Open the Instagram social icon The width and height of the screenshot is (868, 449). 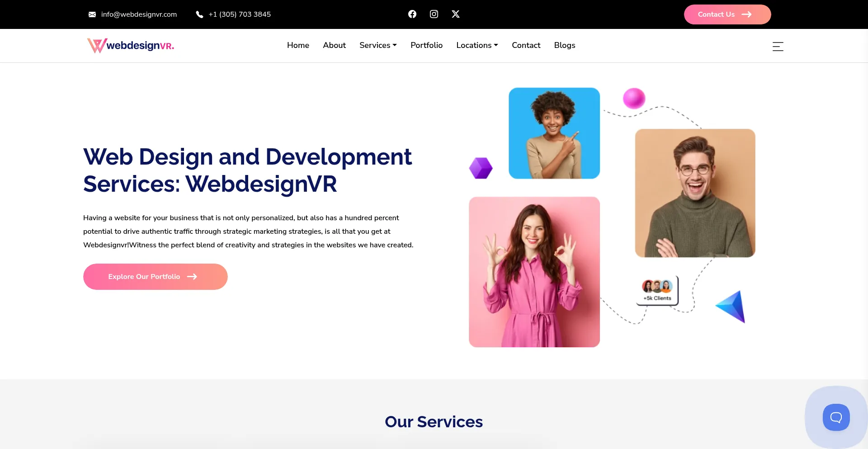coord(434,14)
